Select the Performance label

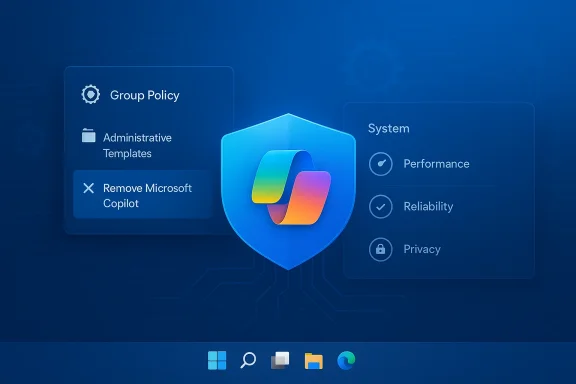[x=436, y=164]
